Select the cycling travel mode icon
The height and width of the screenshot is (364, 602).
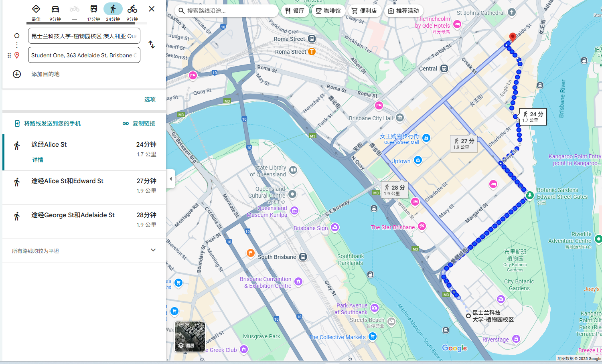tap(132, 9)
